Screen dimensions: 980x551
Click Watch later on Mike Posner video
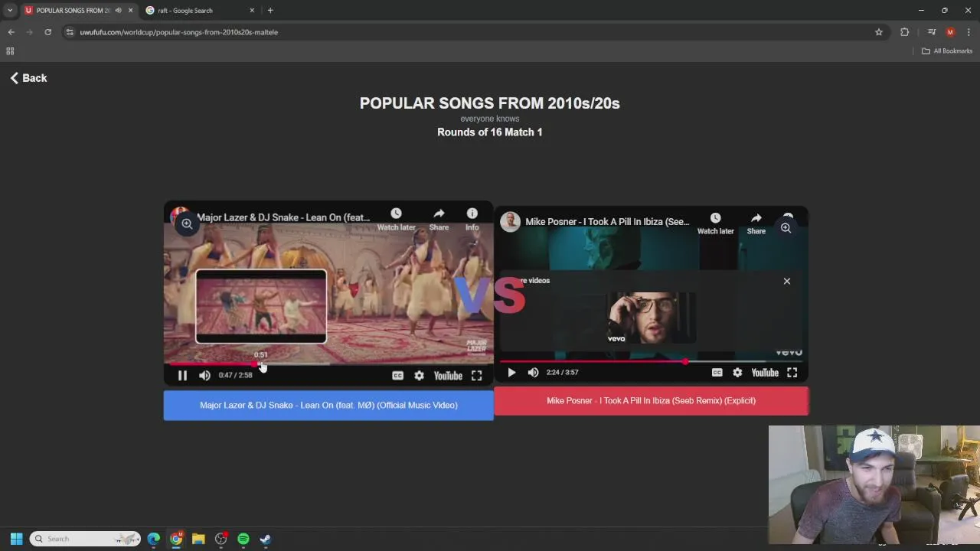(x=715, y=223)
